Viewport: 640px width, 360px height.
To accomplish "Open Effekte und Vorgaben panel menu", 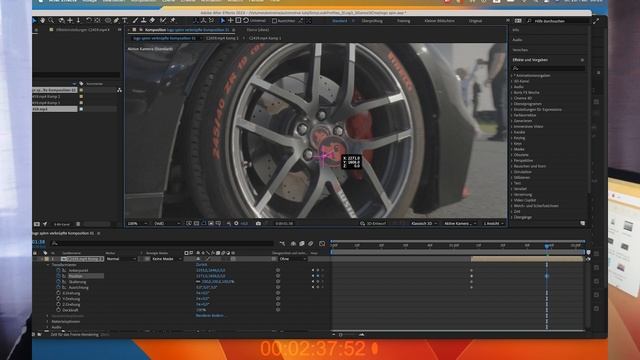I will (582, 60).
